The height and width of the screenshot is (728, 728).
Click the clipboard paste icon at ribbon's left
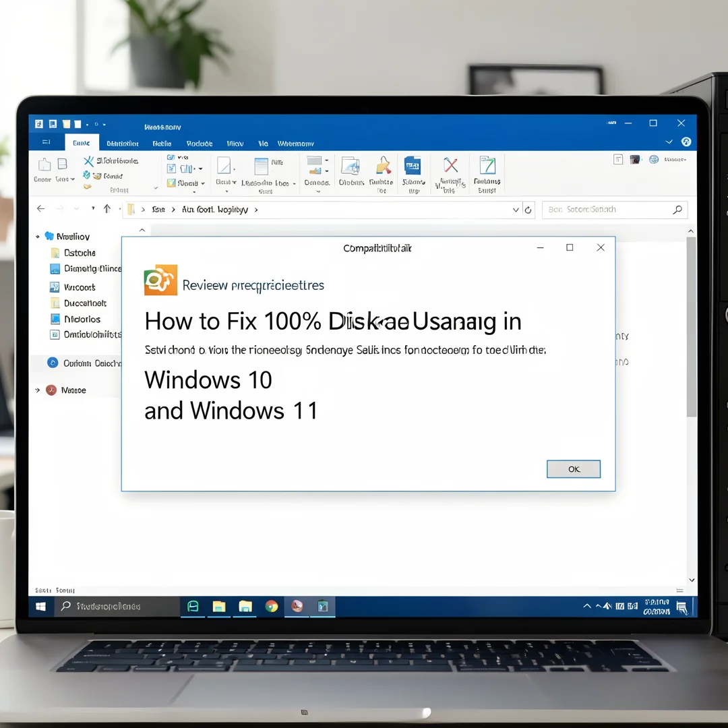click(44, 164)
